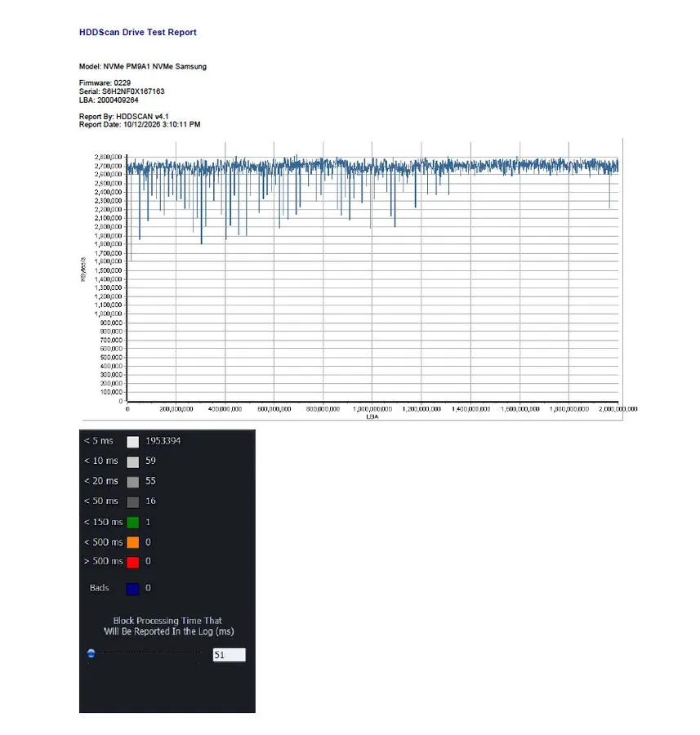Click the block count 1953394
This screenshot has width=700, height=735.
pos(163,441)
